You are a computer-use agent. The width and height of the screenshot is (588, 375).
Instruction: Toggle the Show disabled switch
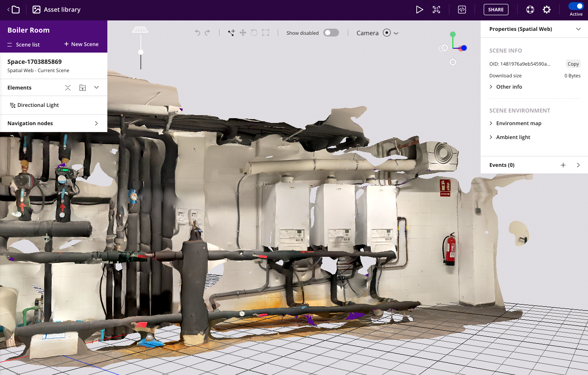pyautogui.click(x=331, y=33)
